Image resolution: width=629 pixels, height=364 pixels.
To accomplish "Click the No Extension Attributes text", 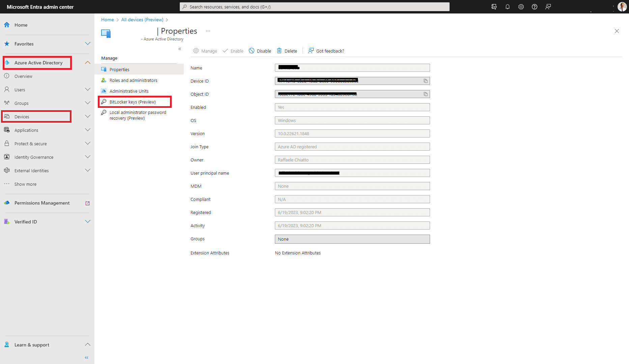I will click(298, 253).
